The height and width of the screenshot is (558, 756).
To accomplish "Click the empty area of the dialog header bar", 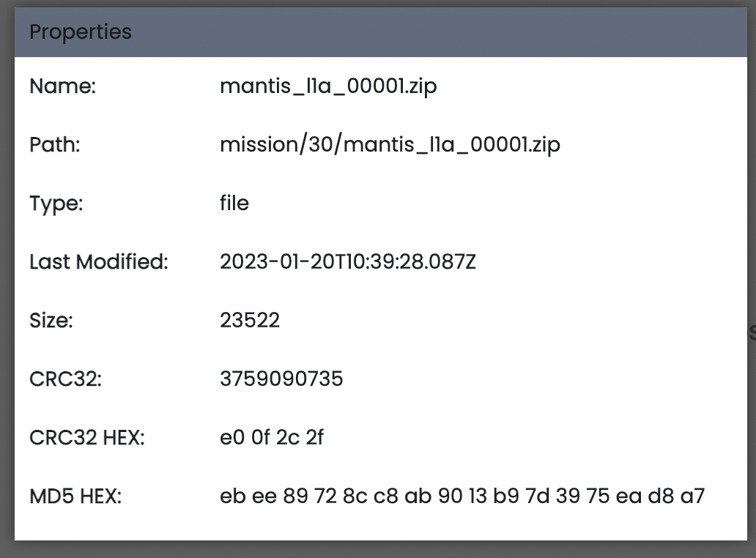I will [x=440, y=32].
